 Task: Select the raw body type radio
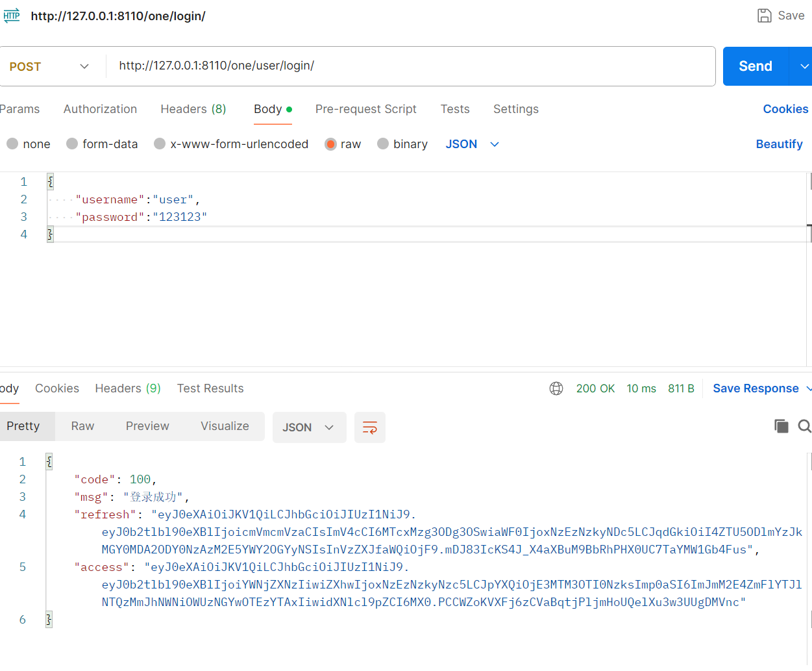tap(330, 144)
